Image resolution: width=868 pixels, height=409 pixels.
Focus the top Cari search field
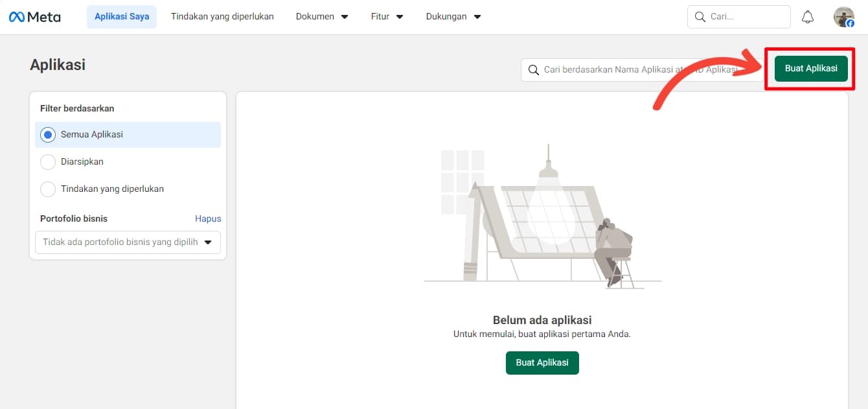pyautogui.click(x=745, y=17)
